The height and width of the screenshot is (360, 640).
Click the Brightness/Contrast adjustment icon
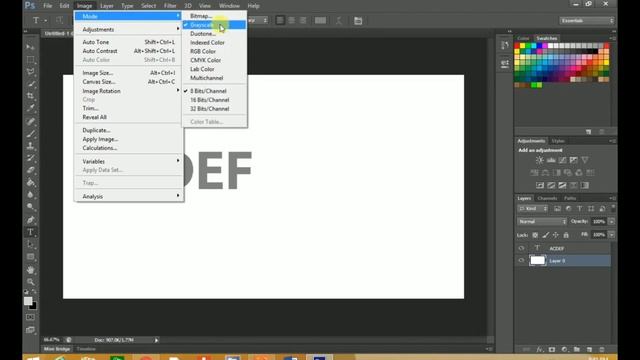point(540,160)
